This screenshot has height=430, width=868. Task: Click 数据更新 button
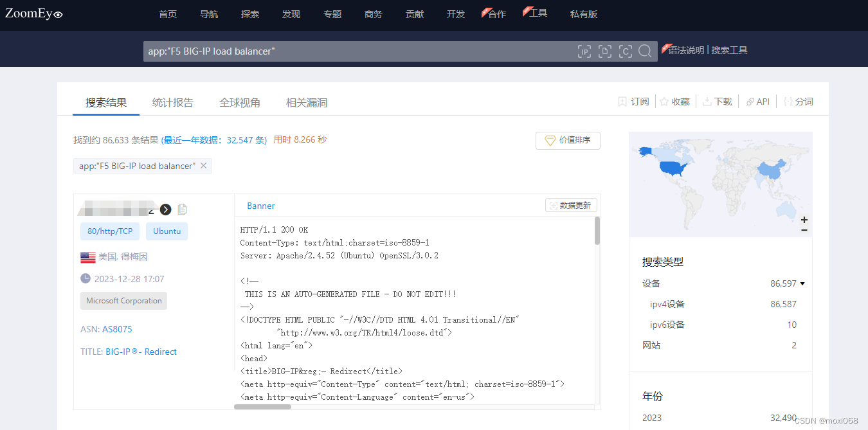[x=572, y=205]
